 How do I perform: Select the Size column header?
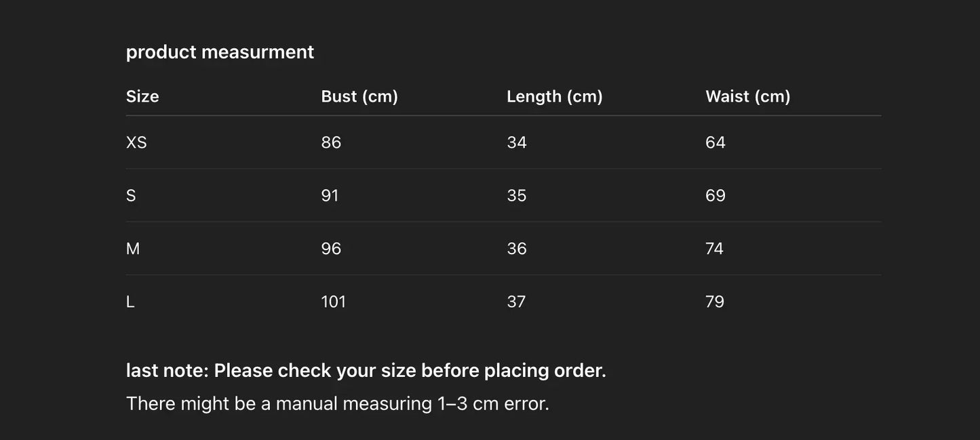coord(142,96)
